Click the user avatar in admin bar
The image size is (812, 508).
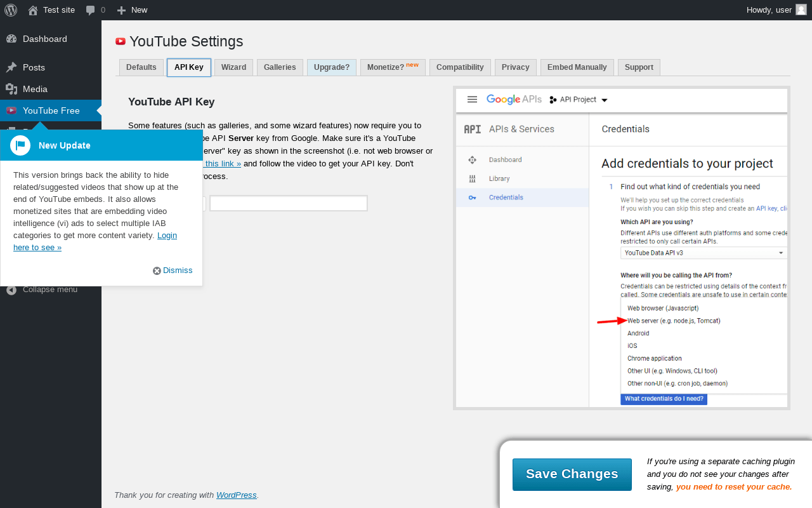point(801,10)
